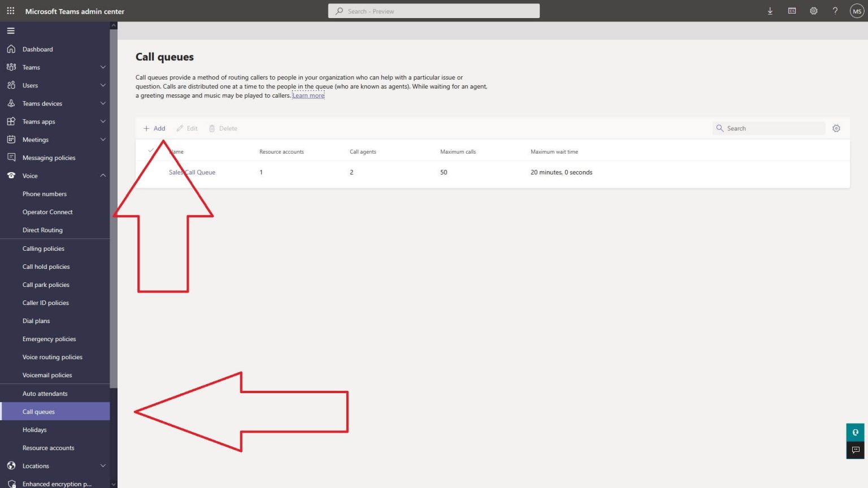This screenshot has width=868, height=488.
Task: Open the Auto attendants page
Action: click(45, 393)
